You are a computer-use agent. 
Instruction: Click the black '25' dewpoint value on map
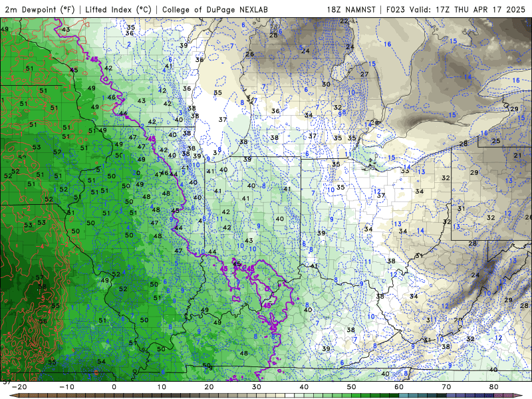coord(496,141)
